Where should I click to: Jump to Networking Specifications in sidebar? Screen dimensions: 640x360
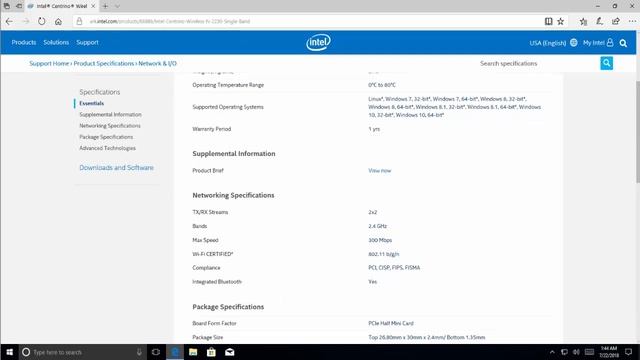(x=110, y=126)
